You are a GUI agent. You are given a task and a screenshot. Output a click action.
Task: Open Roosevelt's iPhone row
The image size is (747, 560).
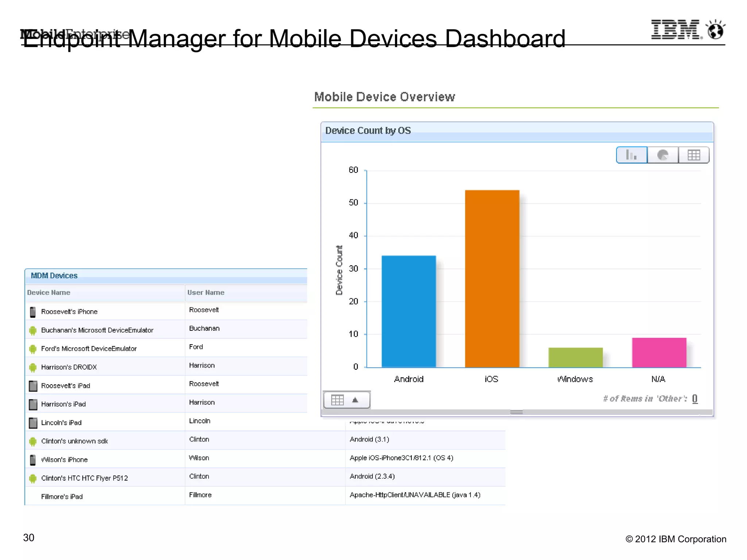[x=166, y=311]
